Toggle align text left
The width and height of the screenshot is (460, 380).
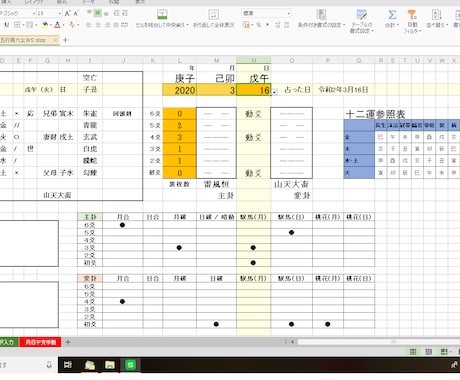(89, 25)
